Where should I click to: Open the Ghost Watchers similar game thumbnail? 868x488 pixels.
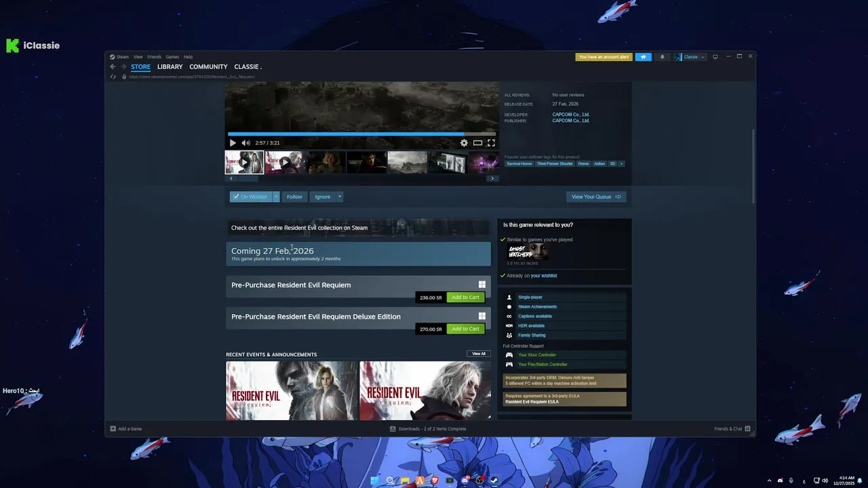(528, 251)
